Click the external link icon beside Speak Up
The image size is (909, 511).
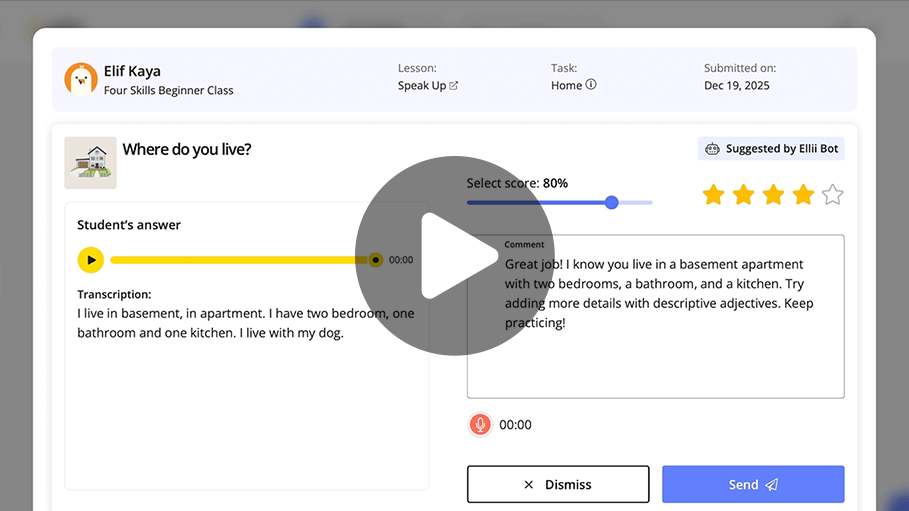tap(454, 86)
